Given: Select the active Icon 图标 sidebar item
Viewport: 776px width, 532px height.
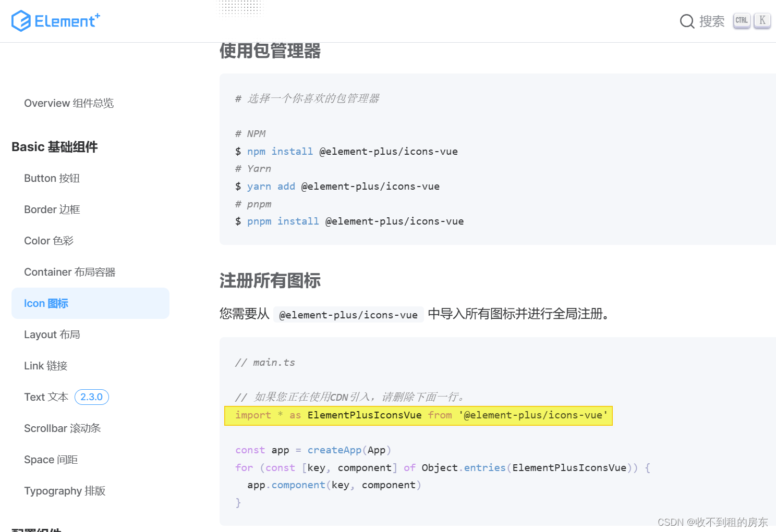Looking at the screenshot, I should [x=90, y=303].
